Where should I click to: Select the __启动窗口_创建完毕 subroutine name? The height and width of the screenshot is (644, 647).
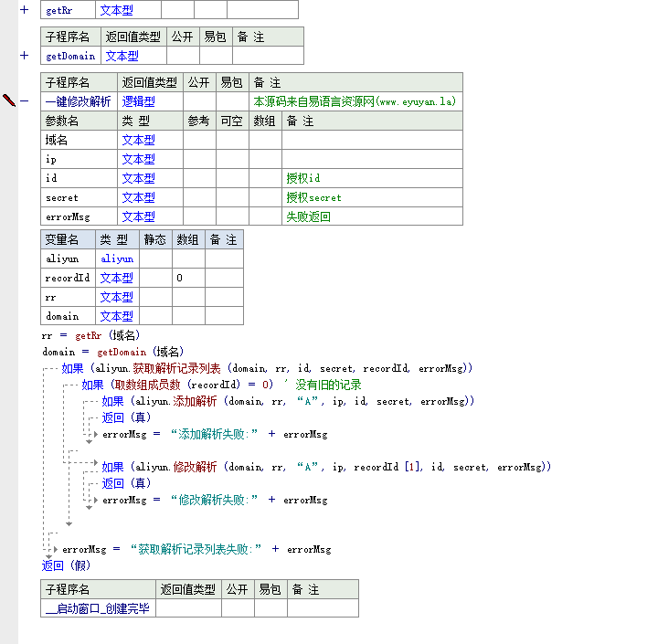coord(98,608)
